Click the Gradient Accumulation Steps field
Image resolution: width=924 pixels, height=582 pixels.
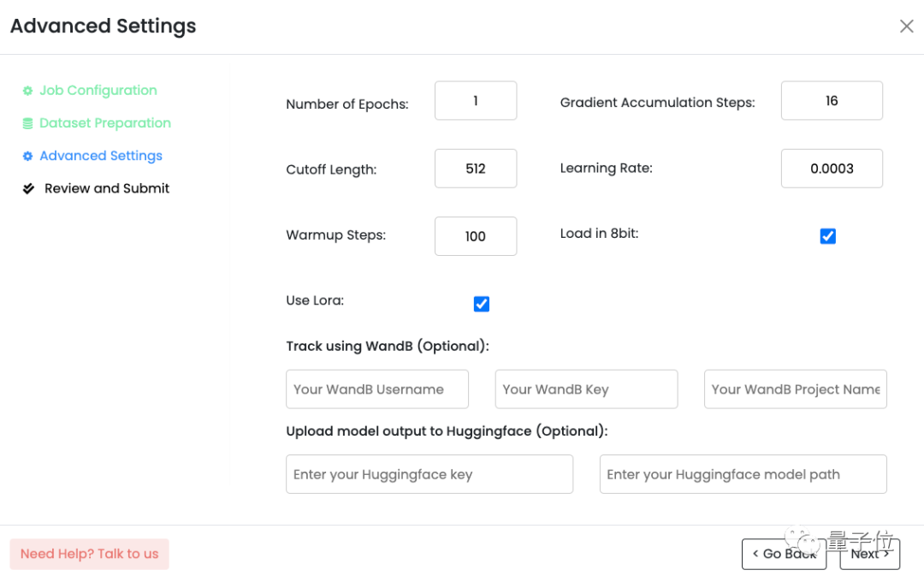(x=832, y=101)
